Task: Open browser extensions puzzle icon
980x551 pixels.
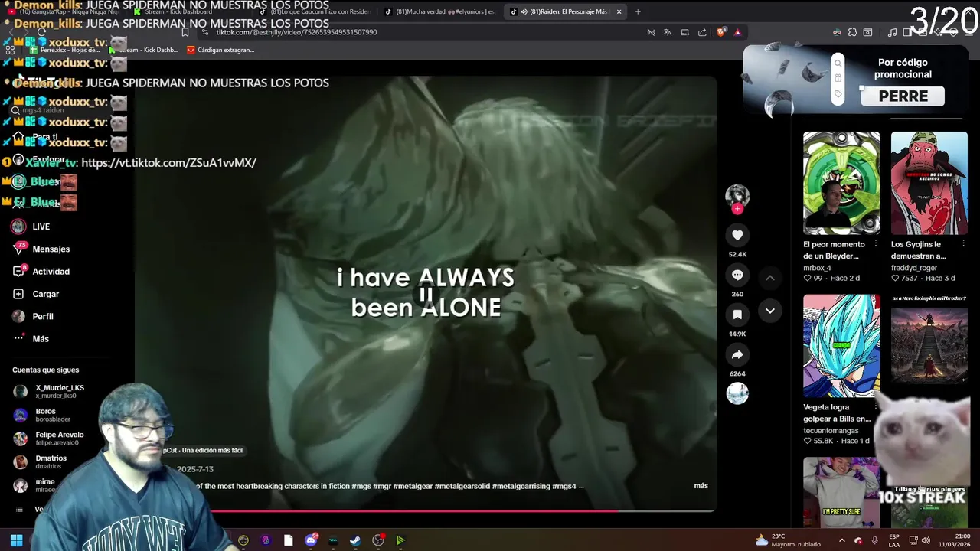Action: (x=852, y=32)
